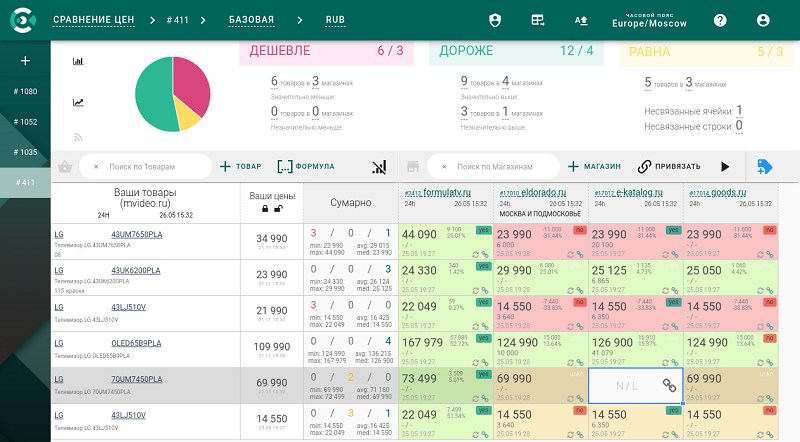Click the shield account icon in header
Image resolution: width=800 pixels, height=442 pixels.
pos(495,20)
